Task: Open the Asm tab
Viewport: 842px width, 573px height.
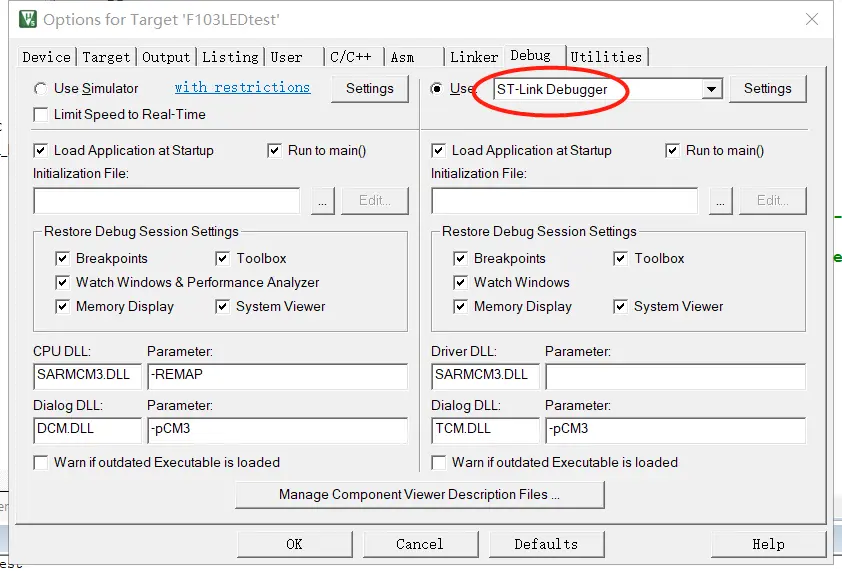Action: [x=415, y=57]
